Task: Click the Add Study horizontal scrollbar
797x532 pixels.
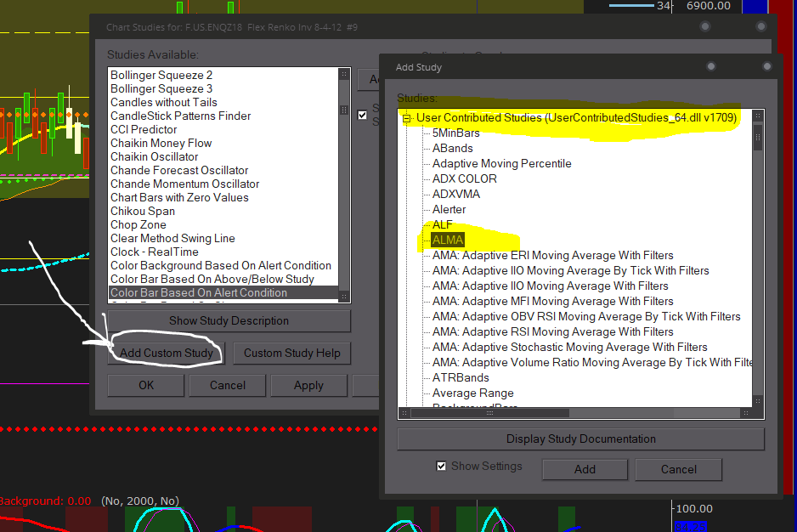Action: (x=578, y=413)
